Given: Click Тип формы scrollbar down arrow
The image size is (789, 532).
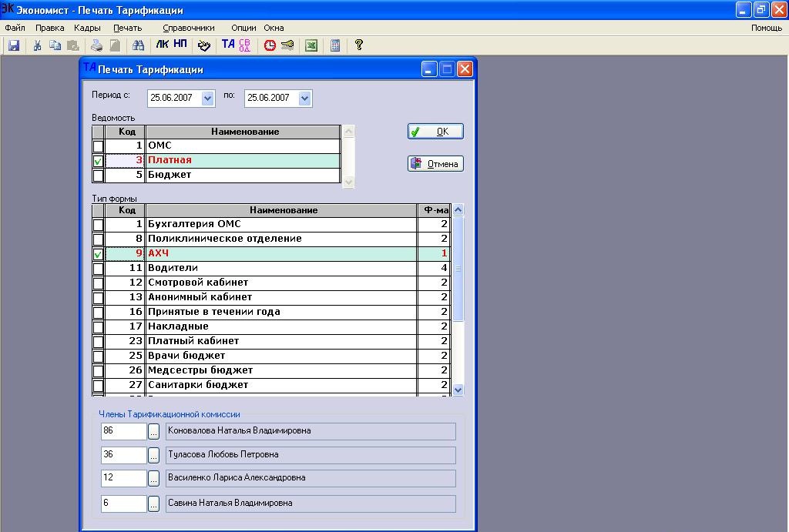Looking at the screenshot, I should [458, 390].
